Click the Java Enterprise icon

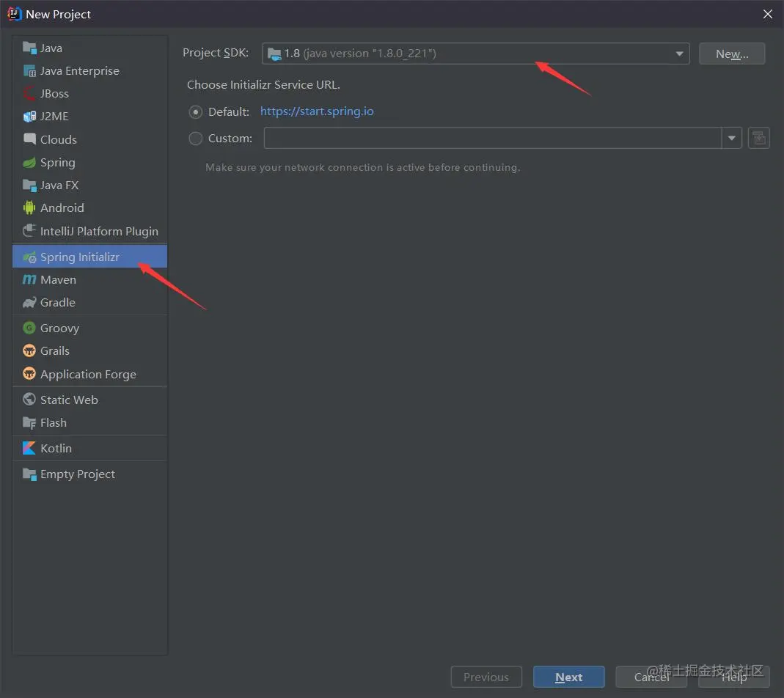coord(29,70)
